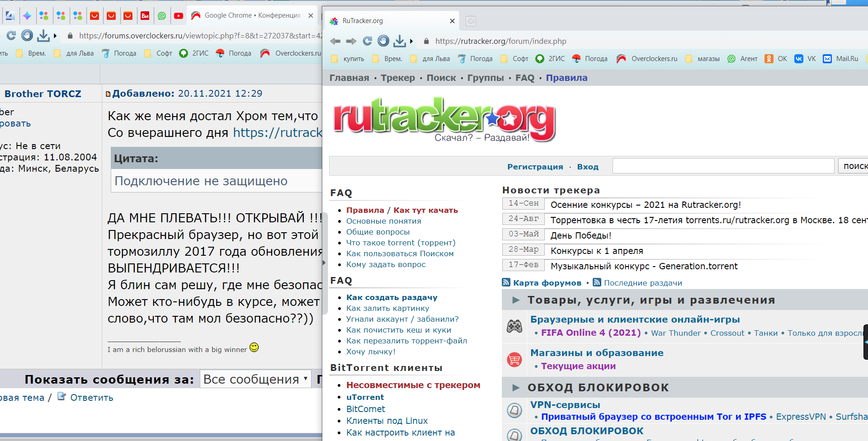Collapse the ОБХОД БЛОКИРОВОК category header
The width and height of the screenshot is (868, 441).
point(516,388)
